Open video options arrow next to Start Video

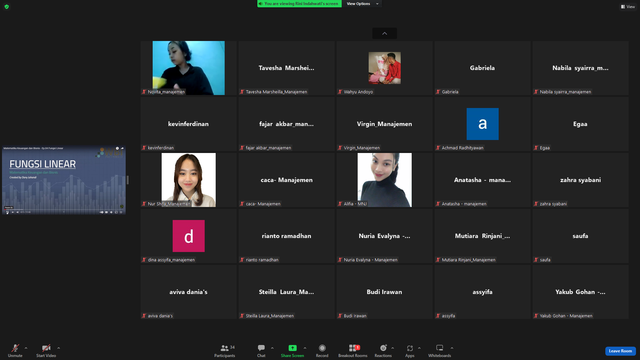coord(58,348)
